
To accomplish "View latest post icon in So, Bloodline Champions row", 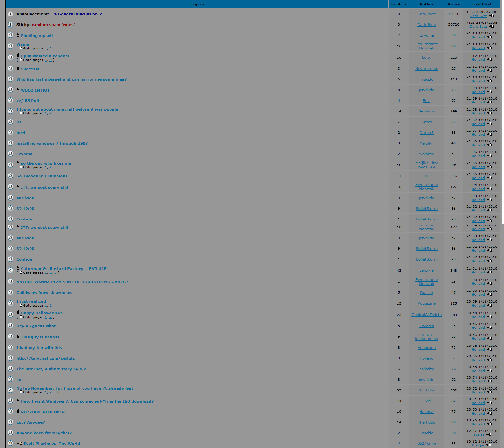I will pos(489,178).
